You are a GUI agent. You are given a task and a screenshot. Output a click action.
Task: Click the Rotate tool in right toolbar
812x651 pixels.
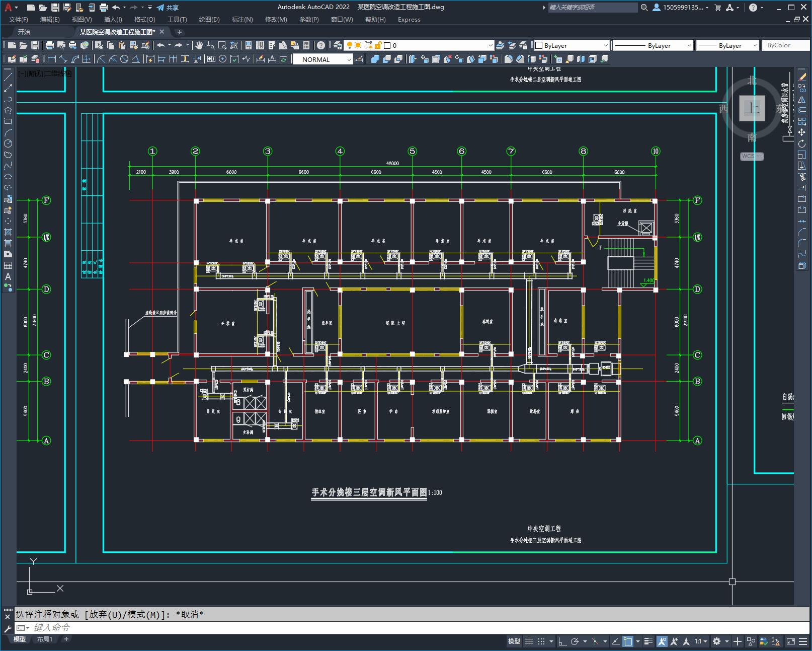coord(802,143)
